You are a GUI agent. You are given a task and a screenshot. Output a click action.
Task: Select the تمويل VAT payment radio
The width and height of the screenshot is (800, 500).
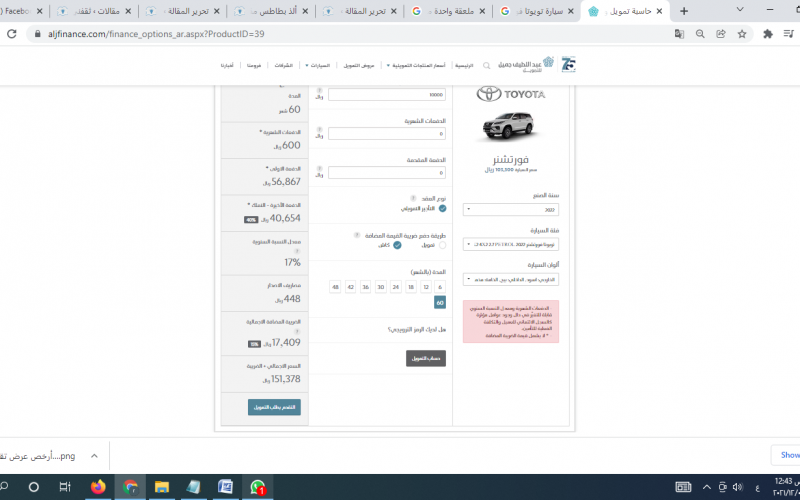442,245
